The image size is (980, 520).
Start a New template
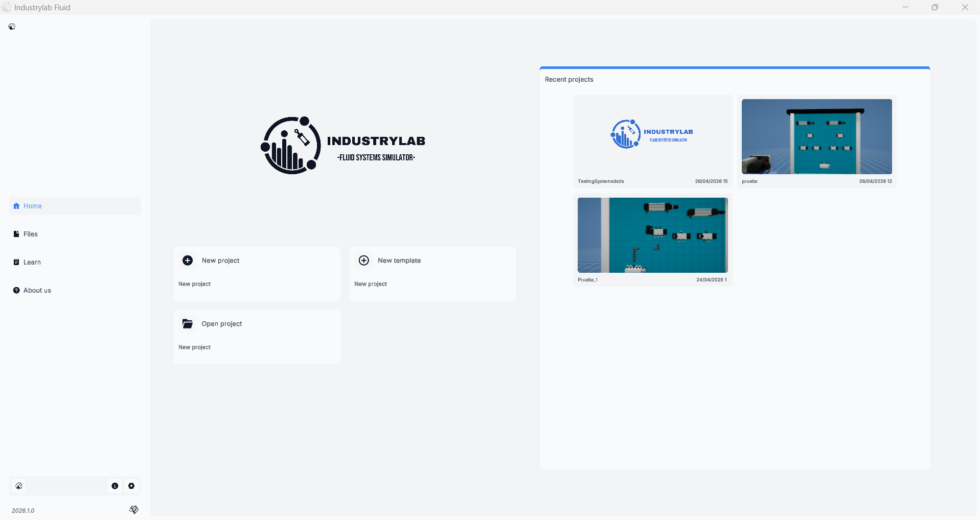tap(433, 274)
